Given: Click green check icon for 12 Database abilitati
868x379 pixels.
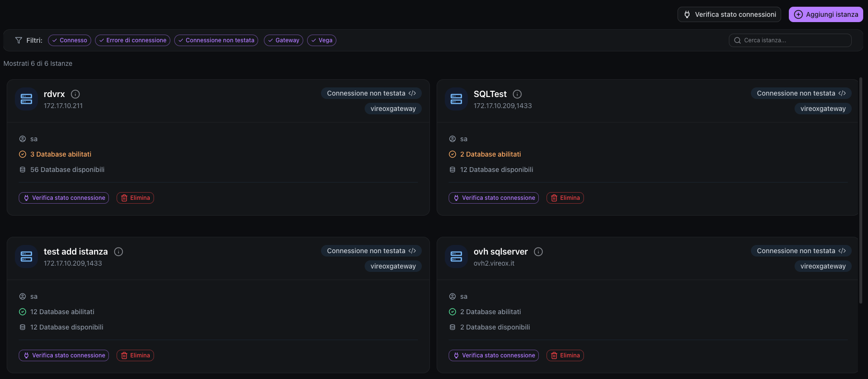Looking at the screenshot, I should (23, 312).
